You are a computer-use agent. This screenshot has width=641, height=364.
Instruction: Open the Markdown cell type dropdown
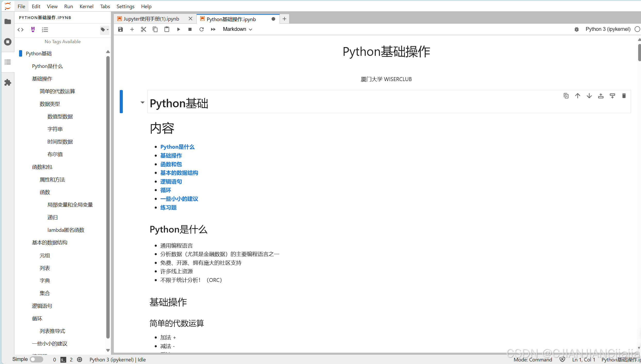click(237, 29)
